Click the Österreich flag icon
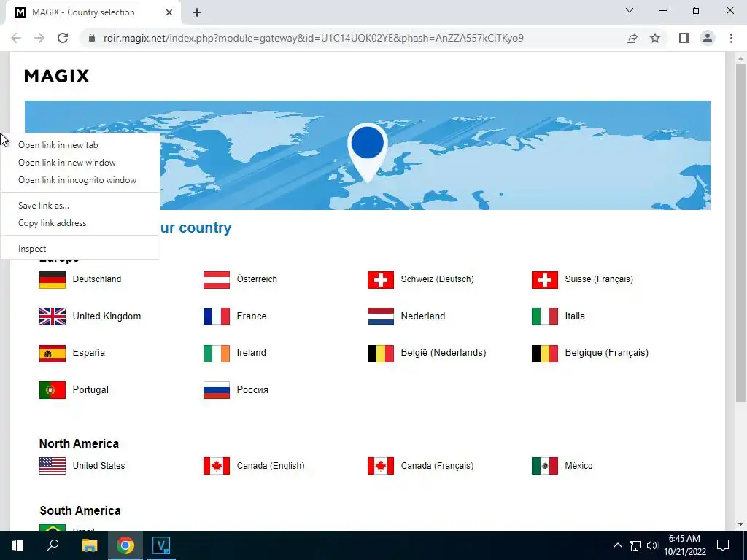 (x=216, y=280)
